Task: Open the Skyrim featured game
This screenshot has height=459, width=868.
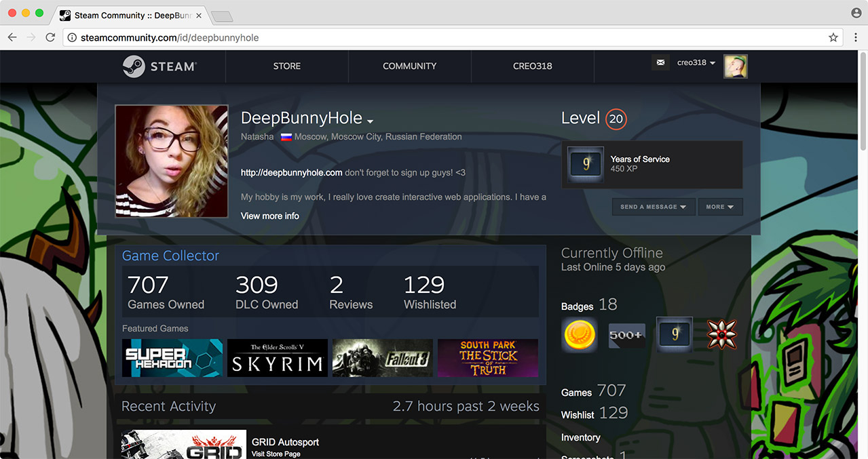Action: click(278, 358)
